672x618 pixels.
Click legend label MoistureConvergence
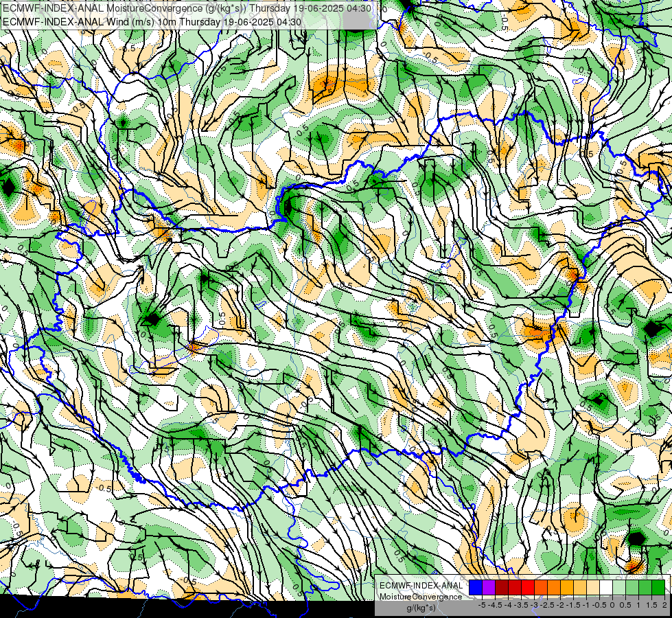pos(421,597)
